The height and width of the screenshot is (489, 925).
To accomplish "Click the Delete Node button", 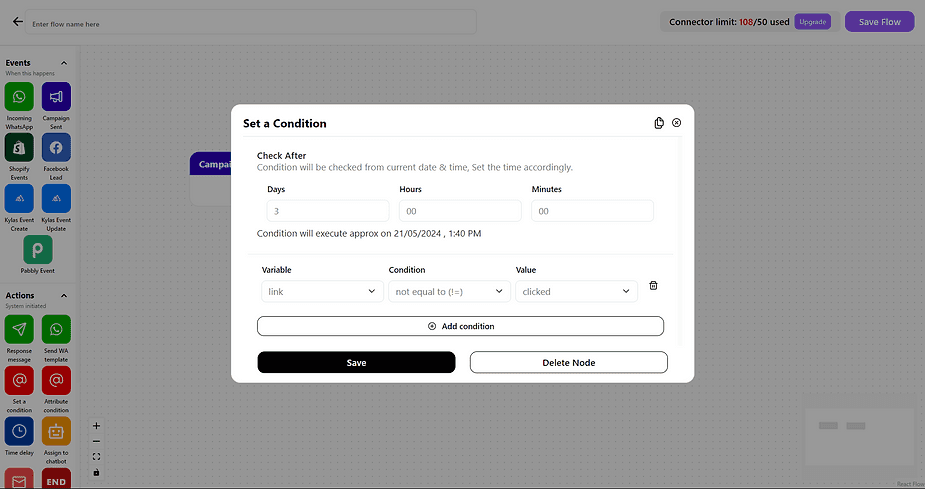I will [x=569, y=362].
